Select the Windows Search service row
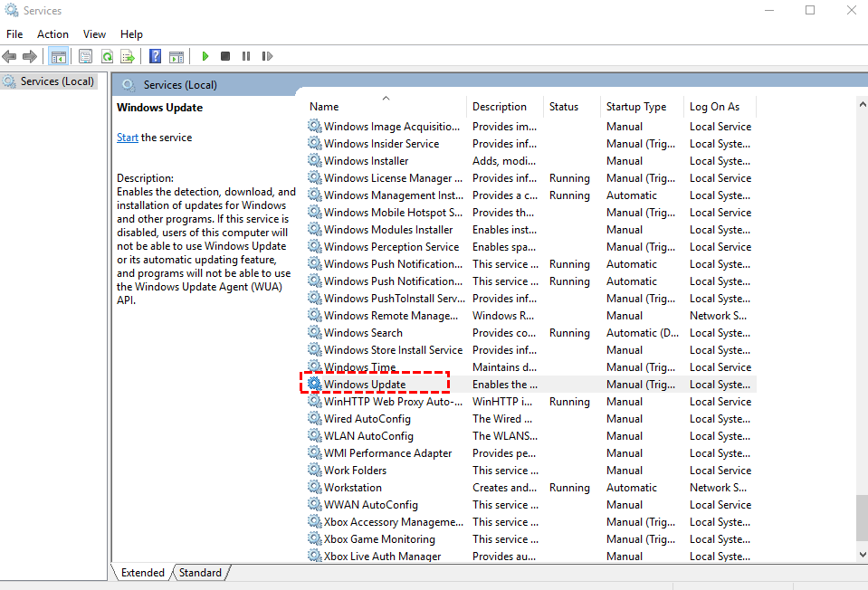 tap(363, 333)
